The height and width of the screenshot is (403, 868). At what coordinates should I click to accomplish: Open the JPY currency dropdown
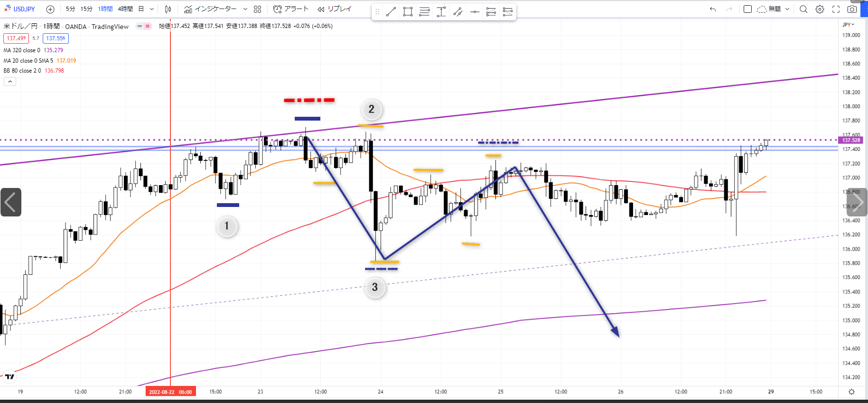[848, 24]
